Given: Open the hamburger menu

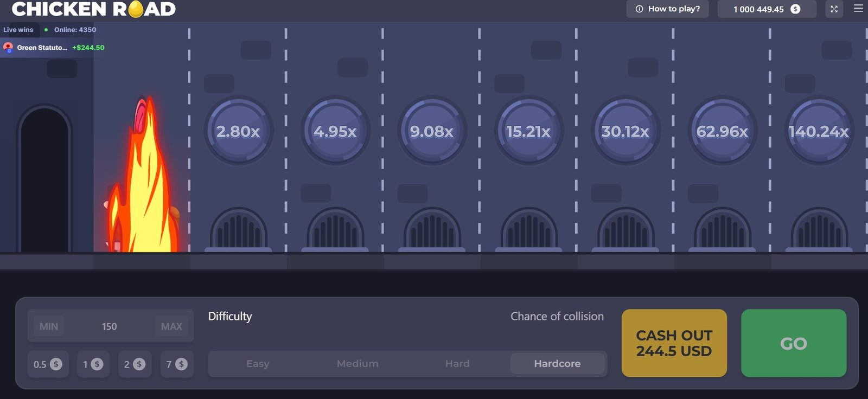Looking at the screenshot, I should [858, 9].
